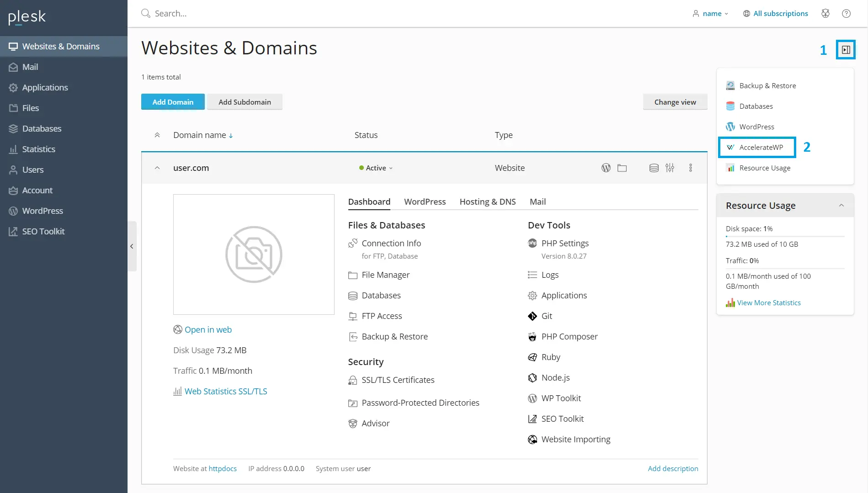Open Mail in the left sidebar
Viewport: 868px width, 493px height.
coord(64,67)
